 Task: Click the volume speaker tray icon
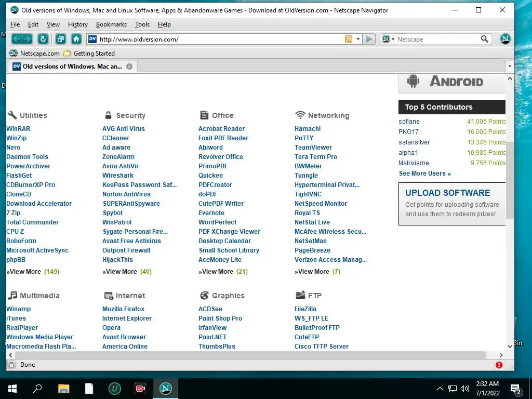pyautogui.click(x=464, y=389)
